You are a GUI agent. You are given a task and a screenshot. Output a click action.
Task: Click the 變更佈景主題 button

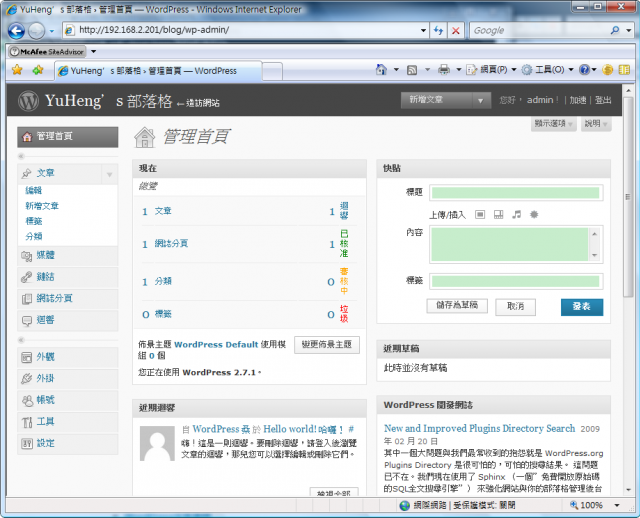click(x=327, y=345)
